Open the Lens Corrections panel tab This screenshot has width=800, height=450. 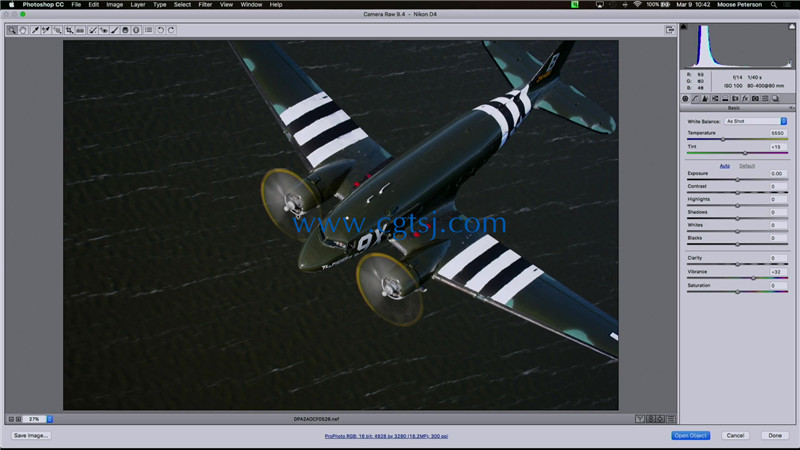pyautogui.click(x=735, y=98)
